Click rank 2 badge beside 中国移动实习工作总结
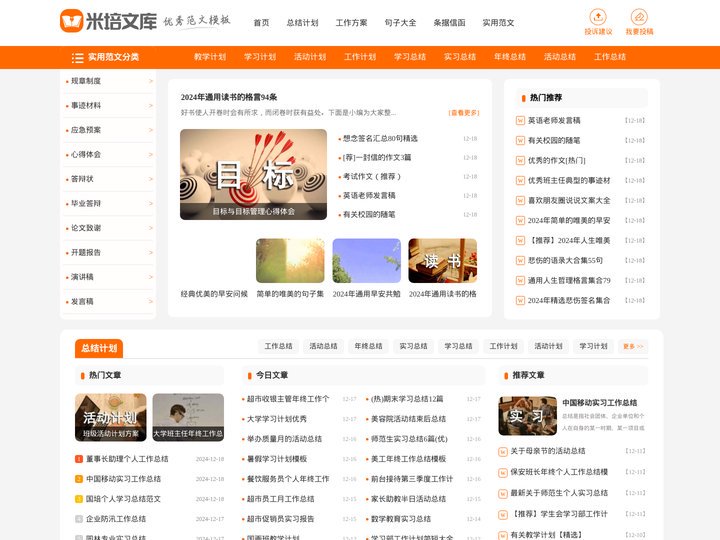The image size is (720, 540). [x=79, y=479]
